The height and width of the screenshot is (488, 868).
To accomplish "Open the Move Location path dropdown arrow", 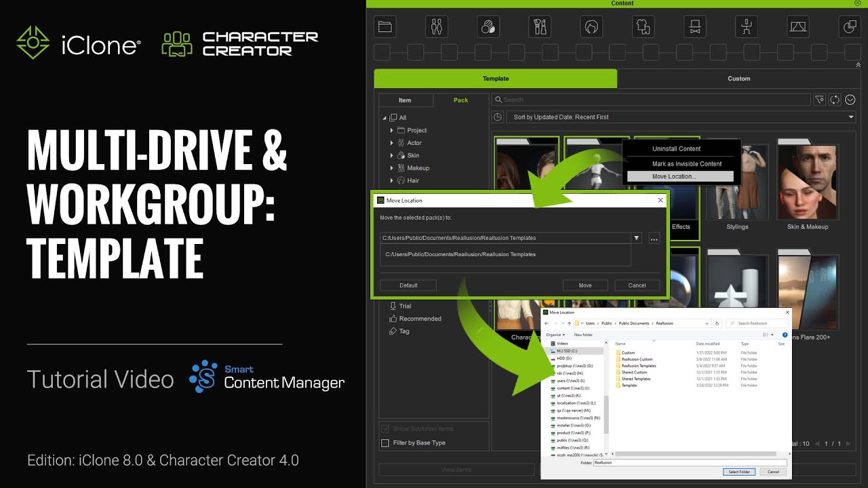I will point(637,239).
